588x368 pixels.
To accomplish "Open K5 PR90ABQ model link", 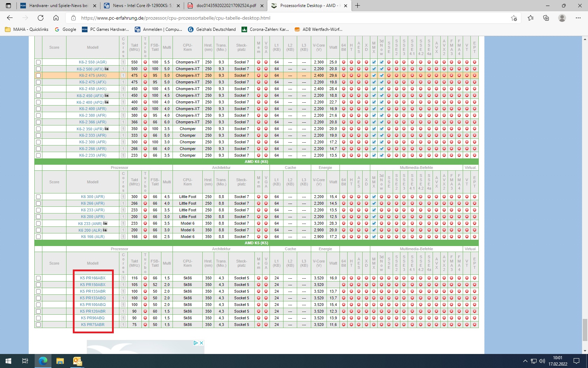I will pos(93,318).
